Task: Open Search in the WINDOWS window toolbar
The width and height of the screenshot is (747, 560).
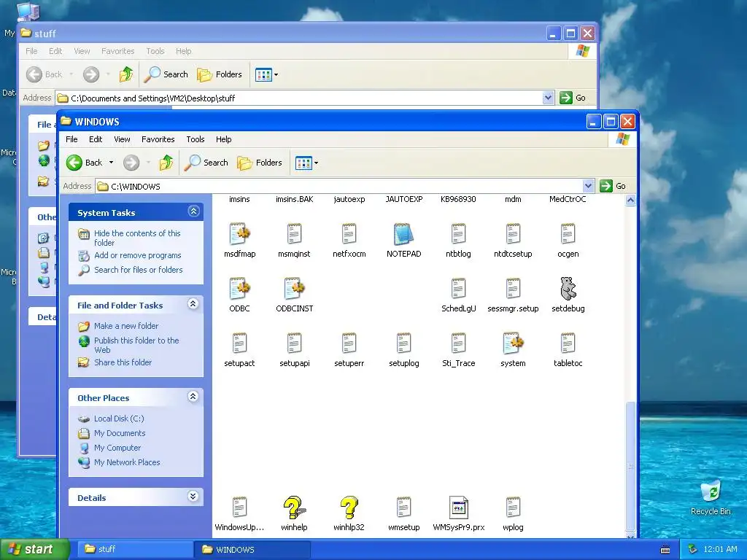Action: (x=206, y=163)
